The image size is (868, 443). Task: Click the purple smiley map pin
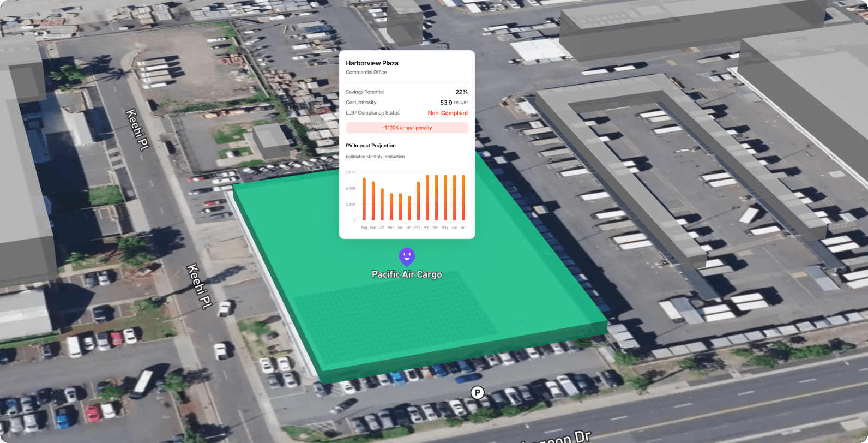pos(407,256)
